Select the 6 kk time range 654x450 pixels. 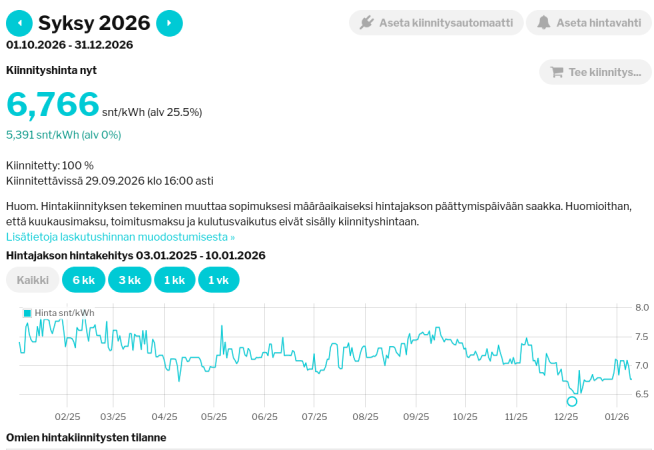(x=83, y=280)
